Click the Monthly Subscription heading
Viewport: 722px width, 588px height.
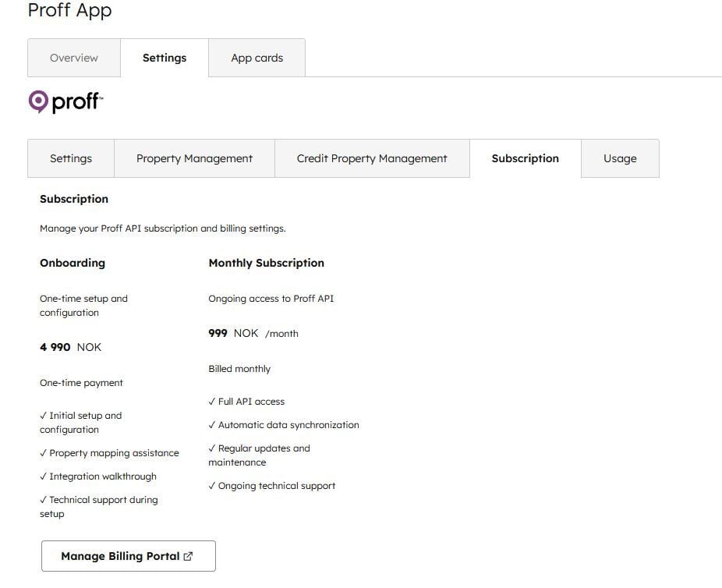(266, 263)
